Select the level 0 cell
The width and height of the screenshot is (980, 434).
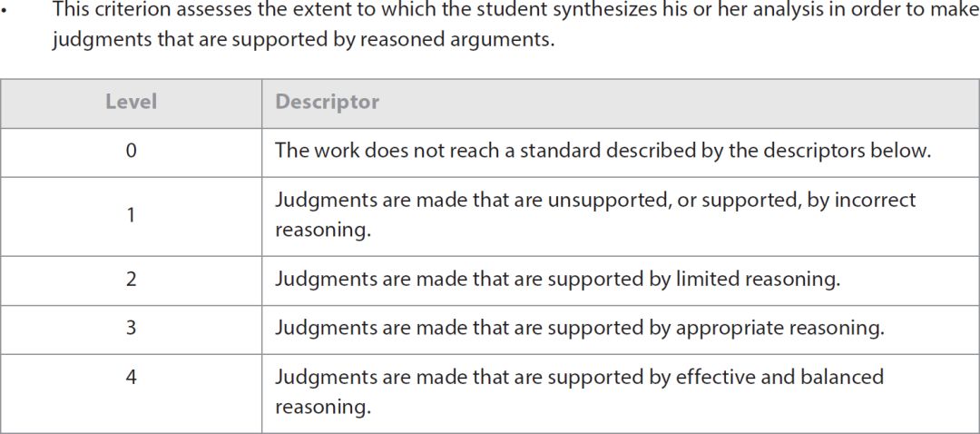[x=131, y=152]
